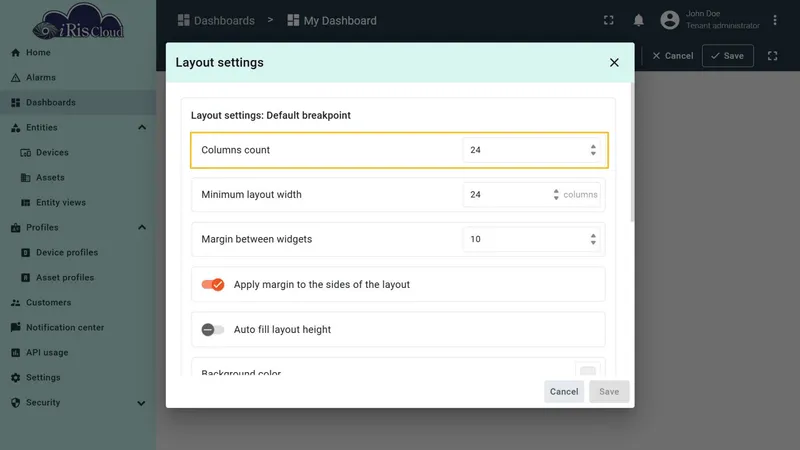Click the Entities icon
This screenshot has width=800, height=450.
[x=15, y=128]
